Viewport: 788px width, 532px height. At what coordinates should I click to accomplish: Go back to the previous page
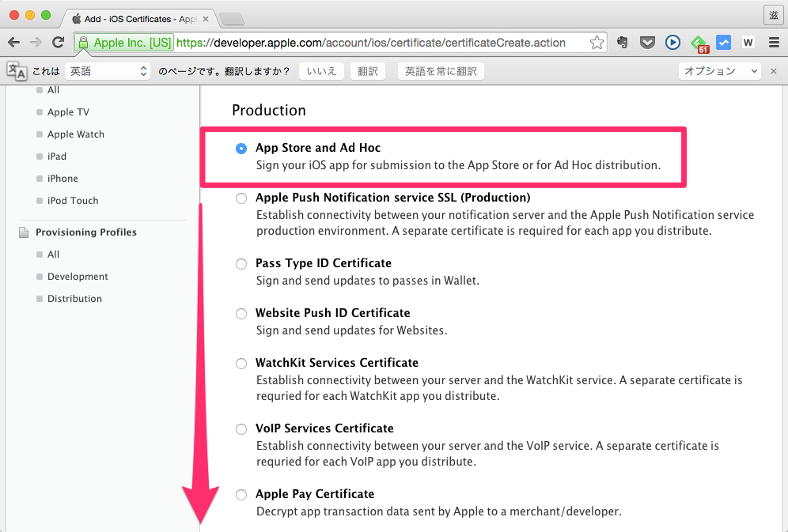(x=14, y=43)
